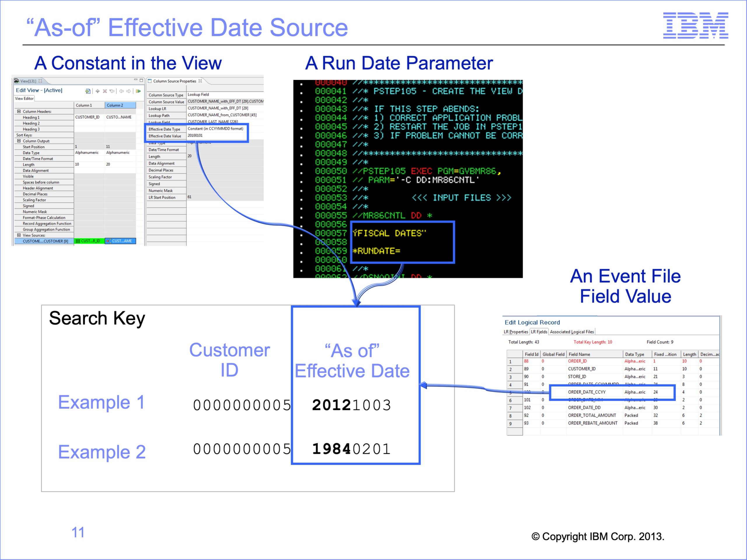Minimize the View[131] editor pane
The width and height of the screenshot is (747, 560).
click(x=136, y=80)
